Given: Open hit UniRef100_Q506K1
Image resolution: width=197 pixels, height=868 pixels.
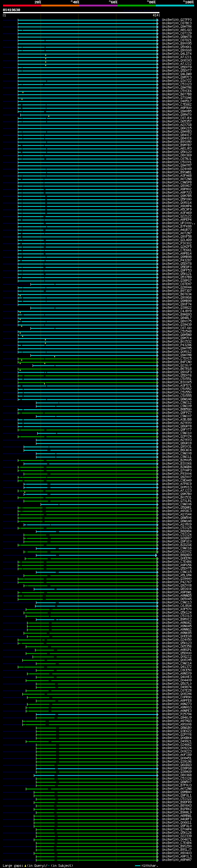Looking at the screenshot, I should 177,47.
